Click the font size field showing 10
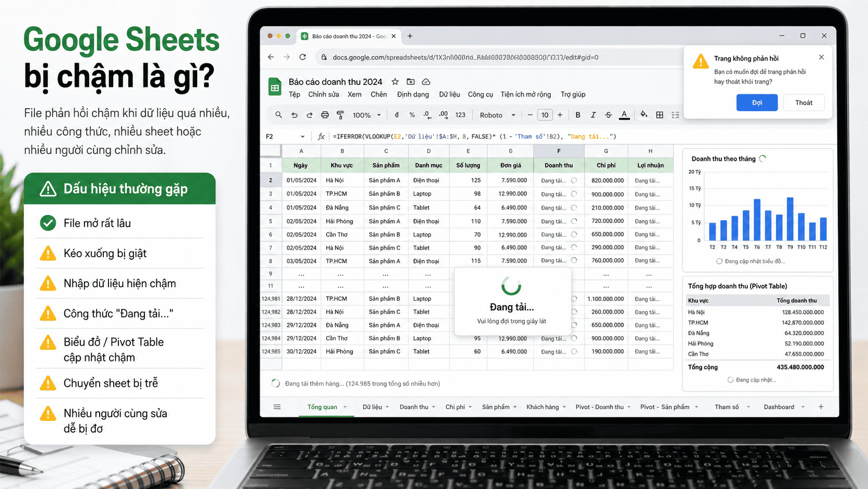The image size is (868, 489). [x=545, y=115]
